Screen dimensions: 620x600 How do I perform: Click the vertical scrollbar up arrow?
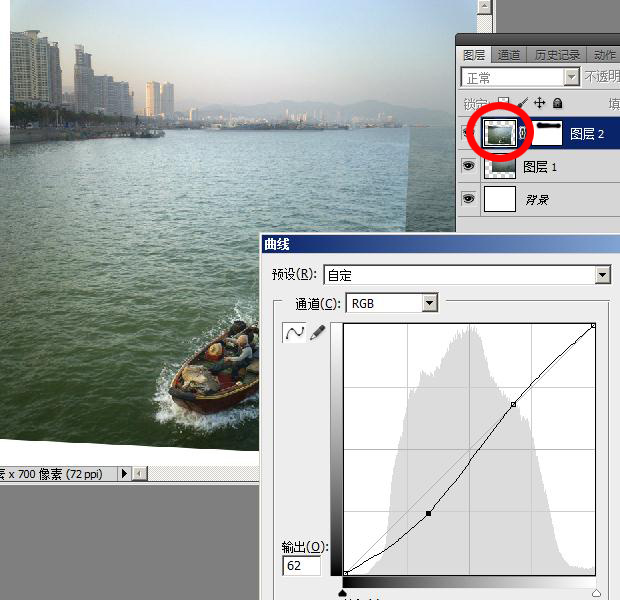[484, 7]
